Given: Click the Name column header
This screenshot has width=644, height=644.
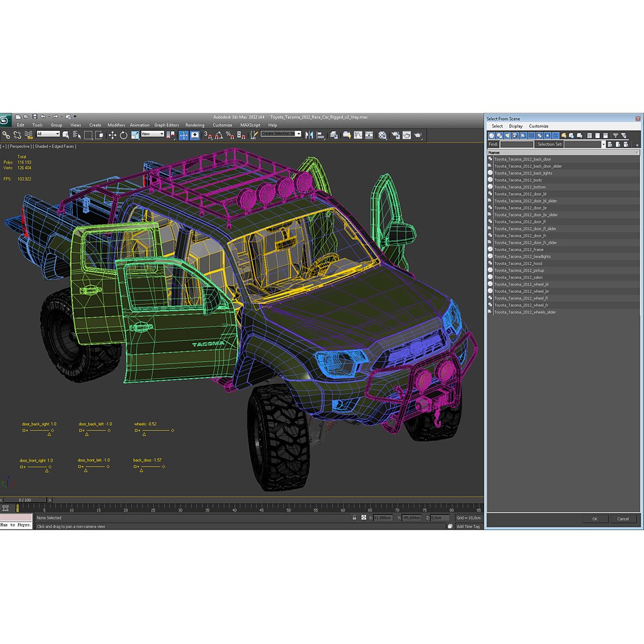Looking at the screenshot, I should 563,153.
